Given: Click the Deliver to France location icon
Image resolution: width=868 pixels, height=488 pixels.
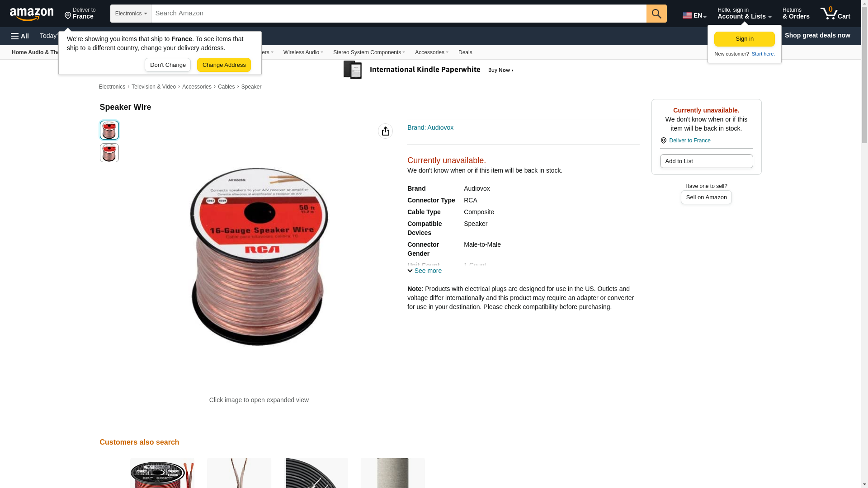Looking at the screenshot, I should pos(664,141).
